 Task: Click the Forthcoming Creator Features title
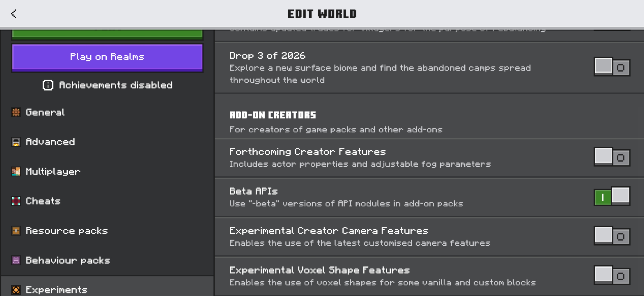click(308, 152)
